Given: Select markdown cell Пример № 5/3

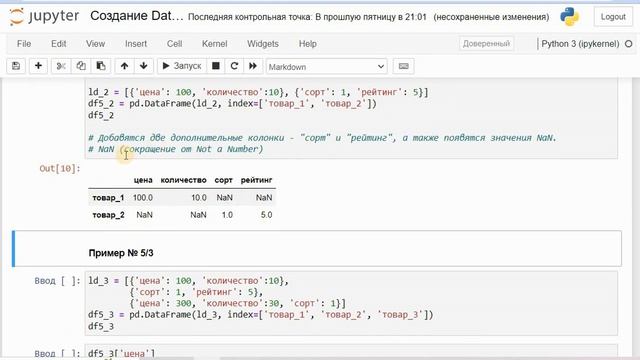Looking at the screenshot, I should [x=317, y=249].
